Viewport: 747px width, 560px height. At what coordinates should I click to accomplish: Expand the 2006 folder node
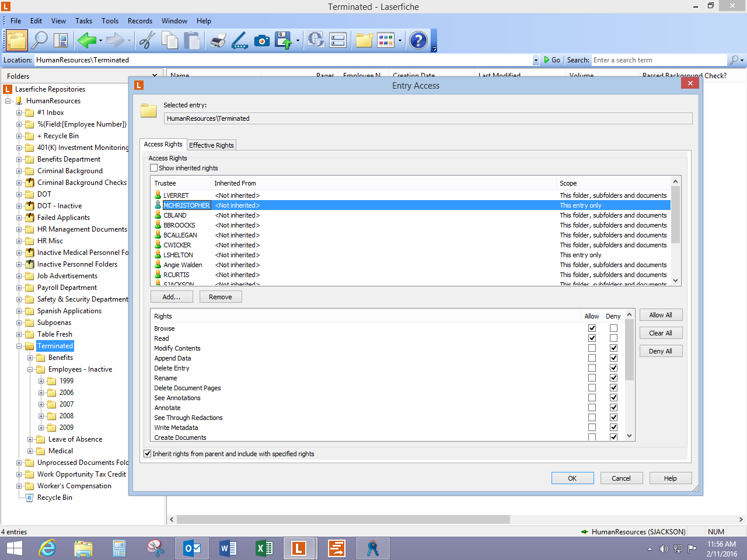41,393
